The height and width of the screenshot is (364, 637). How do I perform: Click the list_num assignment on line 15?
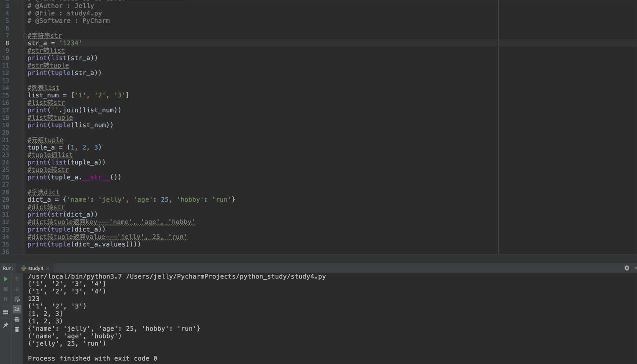[78, 95]
